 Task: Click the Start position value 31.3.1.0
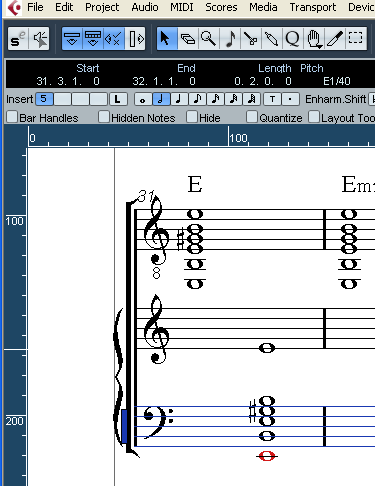click(68, 81)
